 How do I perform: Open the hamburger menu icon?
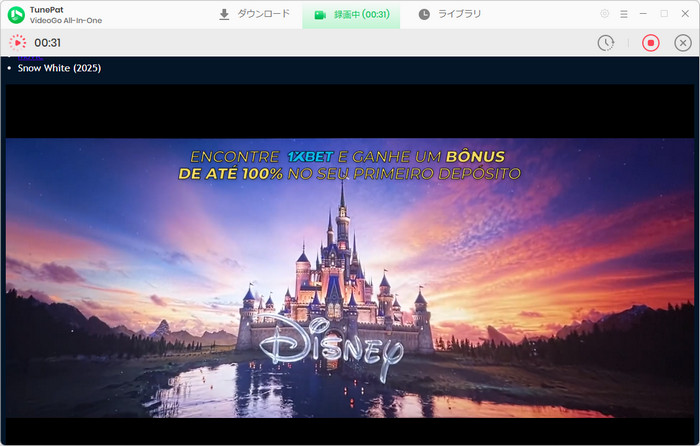pyautogui.click(x=624, y=14)
